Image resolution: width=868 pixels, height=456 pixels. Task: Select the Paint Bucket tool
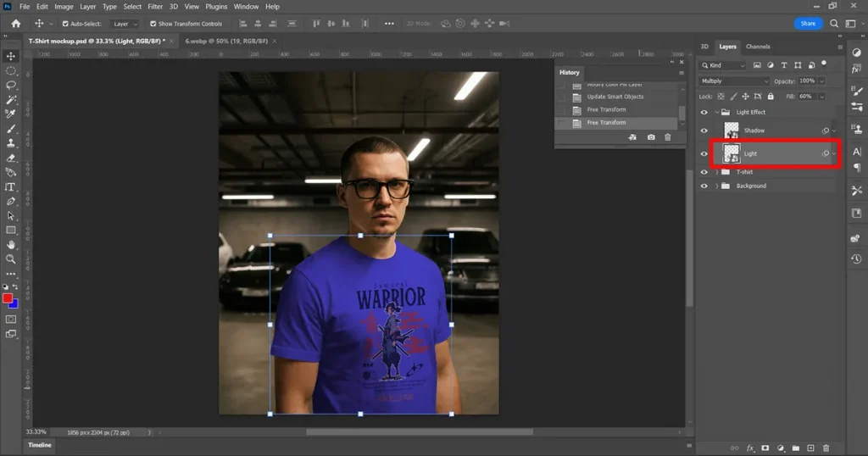coord(11,172)
